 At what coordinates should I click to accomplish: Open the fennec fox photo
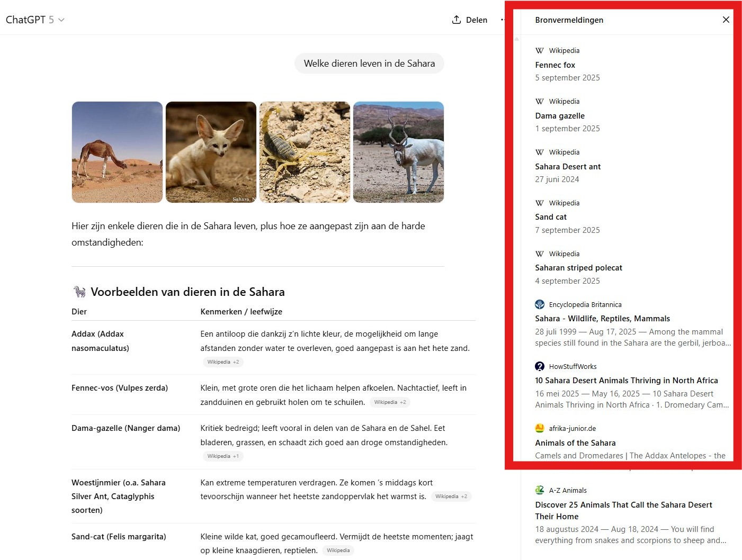tap(211, 152)
